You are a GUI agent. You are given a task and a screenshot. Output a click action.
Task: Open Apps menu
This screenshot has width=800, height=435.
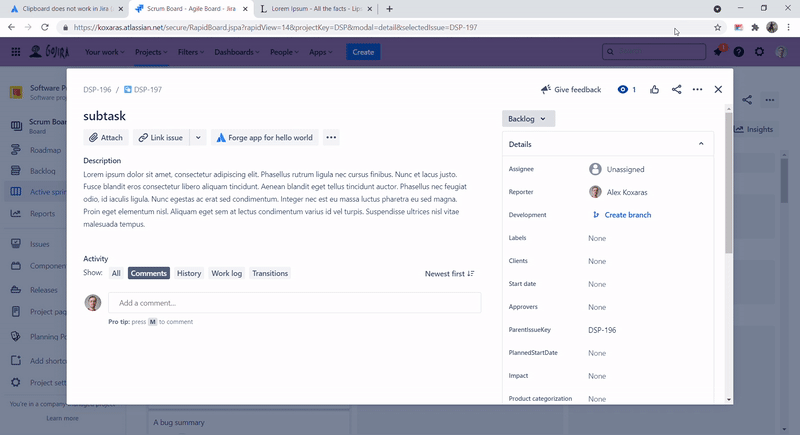[x=320, y=52]
